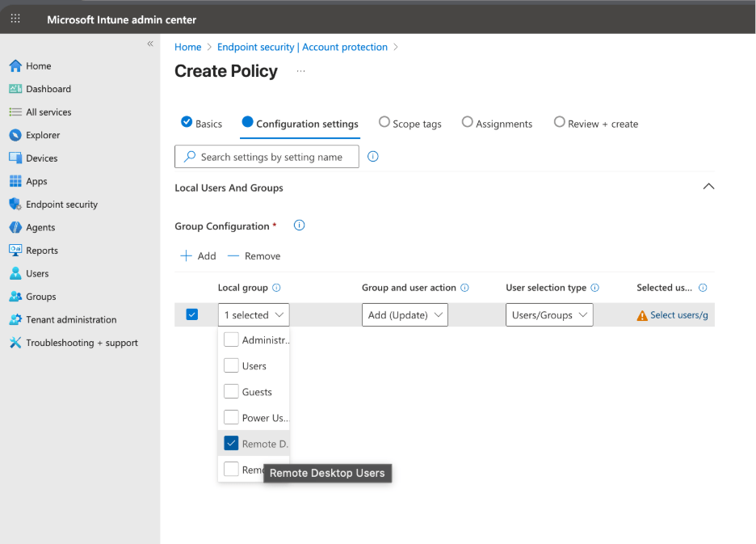Image resolution: width=756 pixels, height=544 pixels.
Task: Collapse the Local Users And Groups section
Action: (x=708, y=186)
